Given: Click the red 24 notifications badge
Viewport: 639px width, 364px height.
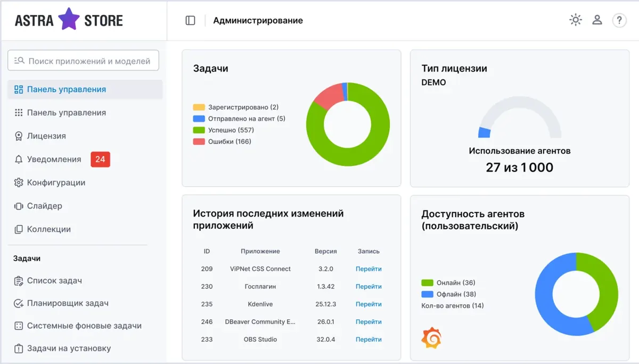Looking at the screenshot, I should pyautogui.click(x=100, y=159).
